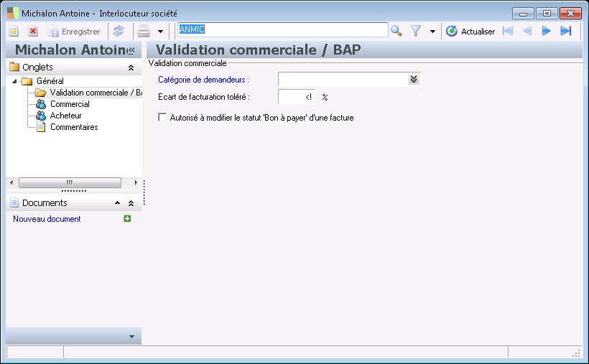Open the Commercial tab in tree
589x364 pixels.
point(70,104)
